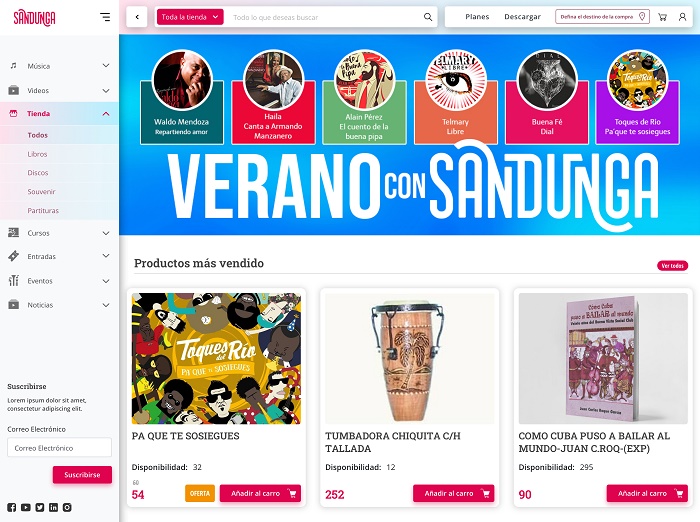Open the 'Toda la tienda' dropdown
The image size is (700, 522).
(x=190, y=17)
